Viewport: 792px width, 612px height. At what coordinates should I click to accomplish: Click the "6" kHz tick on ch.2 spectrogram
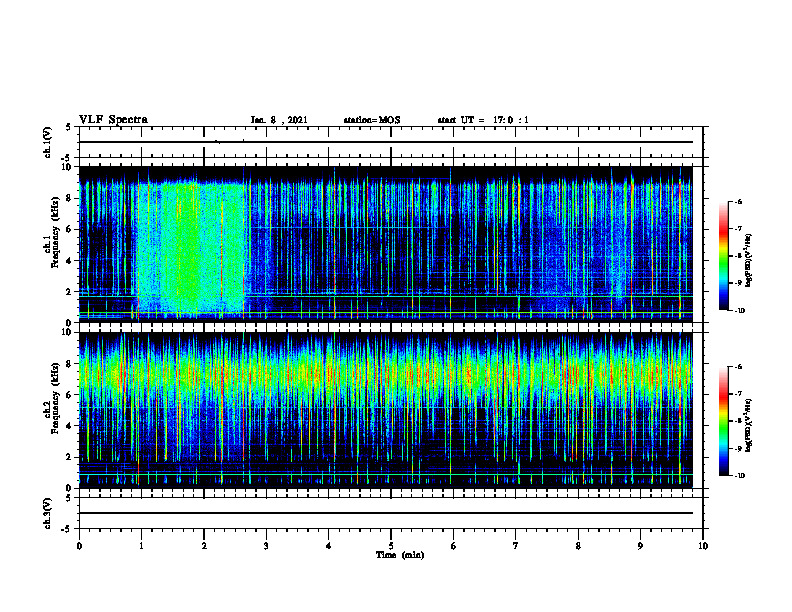[x=70, y=395]
